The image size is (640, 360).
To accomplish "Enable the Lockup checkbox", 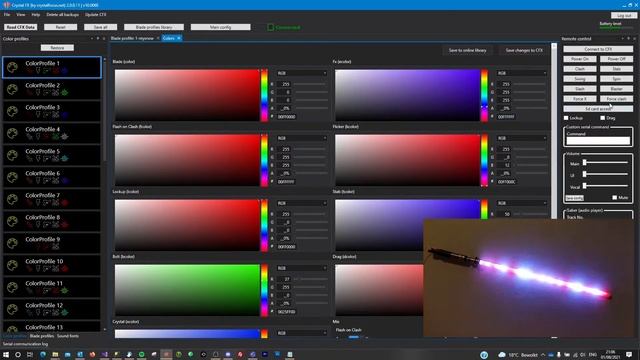I will pos(566,118).
